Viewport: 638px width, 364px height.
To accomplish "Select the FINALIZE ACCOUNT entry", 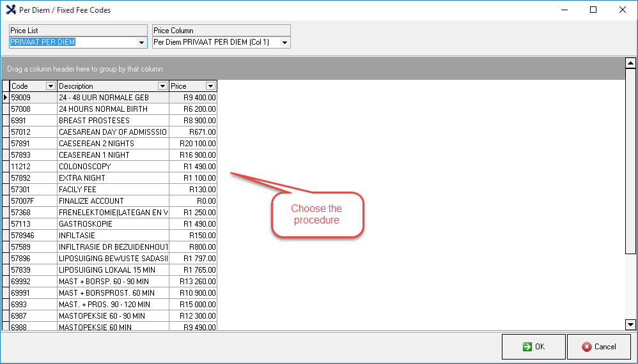I will (x=112, y=201).
